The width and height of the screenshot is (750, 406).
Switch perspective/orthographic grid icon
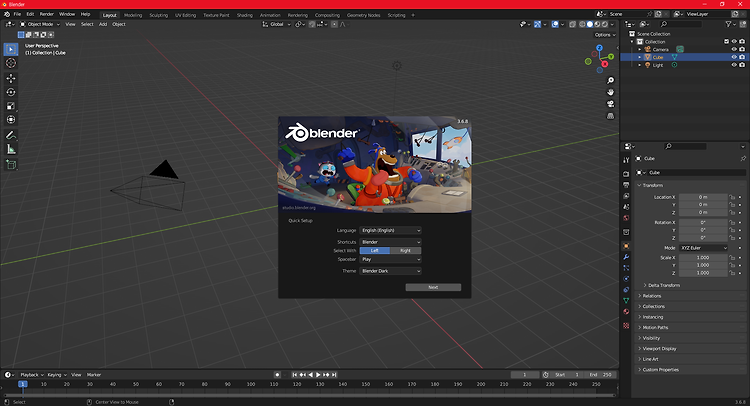(x=610, y=116)
